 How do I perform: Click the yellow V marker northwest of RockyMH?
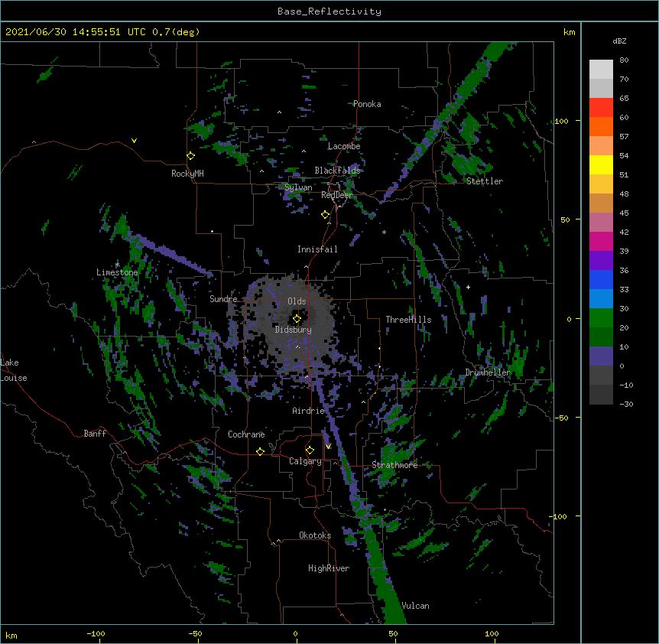(x=134, y=141)
